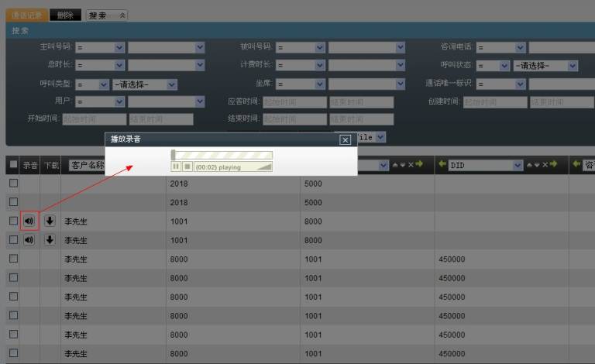Select checkbox of first 李先生 row
This screenshot has width=595, height=364.
[13, 221]
